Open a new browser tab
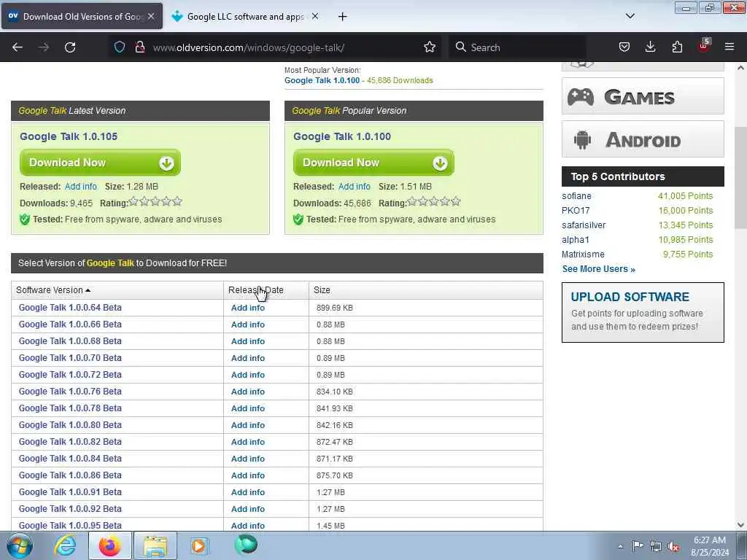This screenshot has width=747, height=560. pyautogui.click(x=343, y=17)
